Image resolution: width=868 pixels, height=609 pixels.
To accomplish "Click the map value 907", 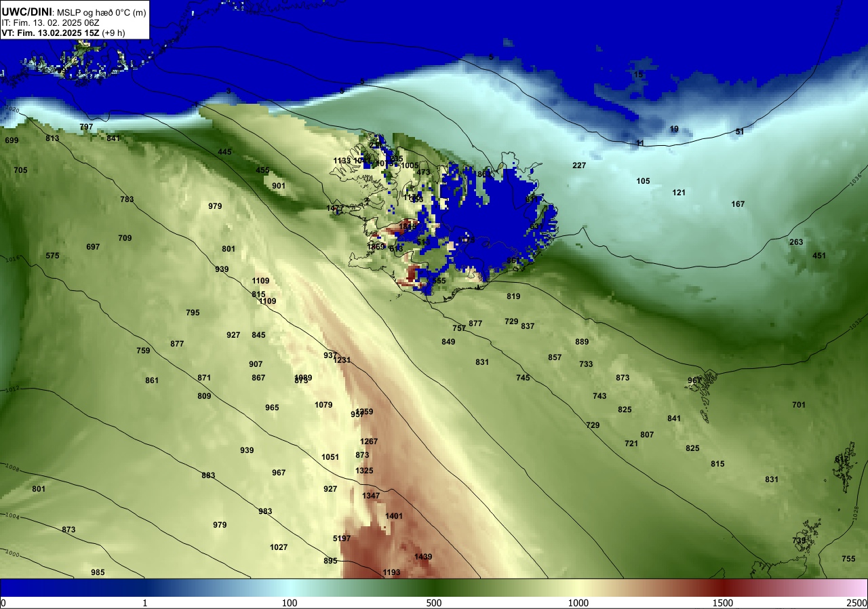I will click(x=256, y=364).
